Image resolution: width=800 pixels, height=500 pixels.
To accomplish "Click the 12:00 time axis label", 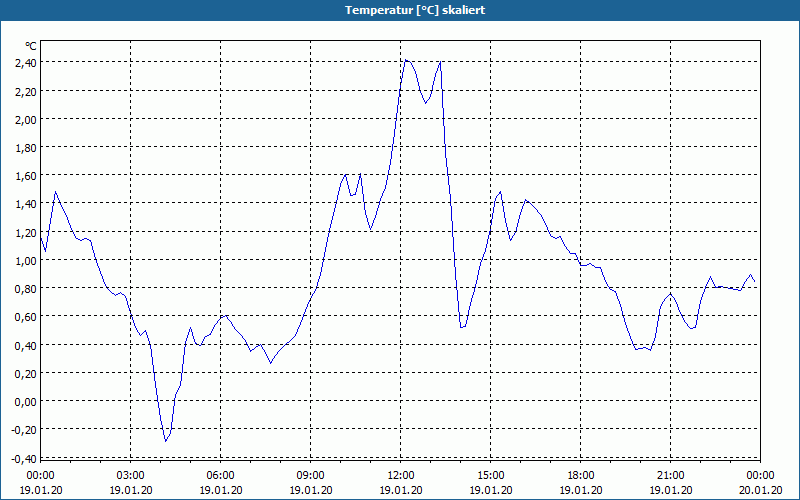I will tap(401, 476).
